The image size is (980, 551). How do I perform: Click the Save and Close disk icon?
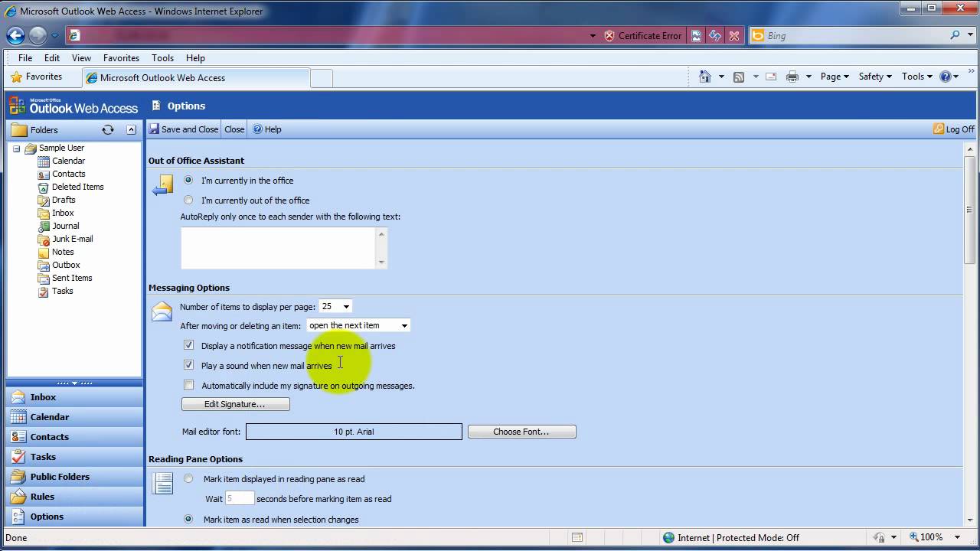pyautogui.click(x=154, y=129)
